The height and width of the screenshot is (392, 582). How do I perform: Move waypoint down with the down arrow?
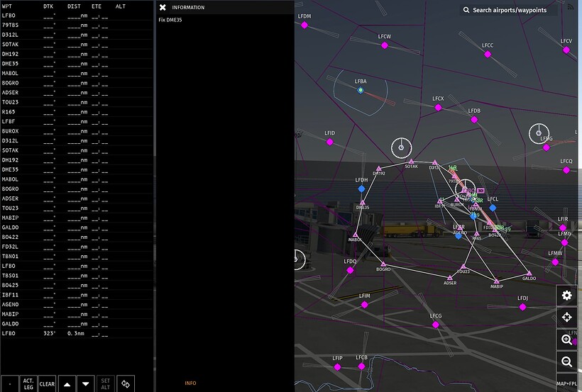point(86,383)
